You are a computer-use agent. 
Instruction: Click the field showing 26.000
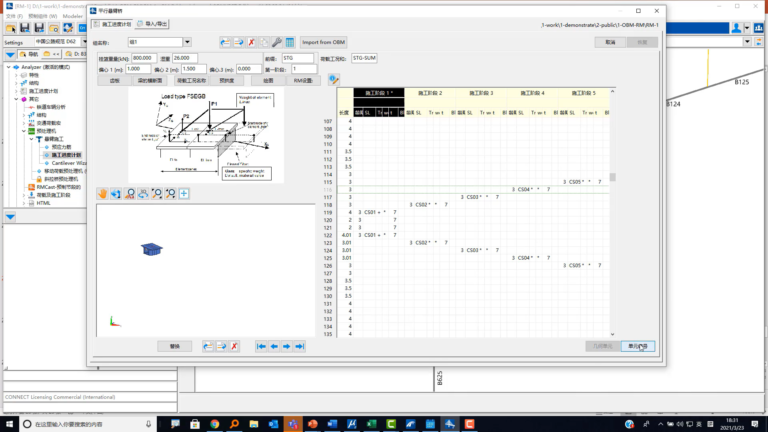click(185, 58)
